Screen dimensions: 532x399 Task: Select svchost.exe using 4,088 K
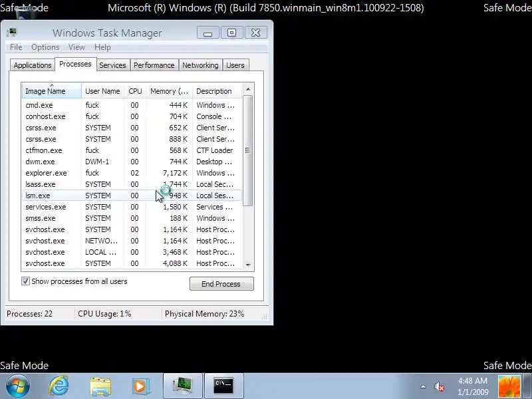click(132, 263)
